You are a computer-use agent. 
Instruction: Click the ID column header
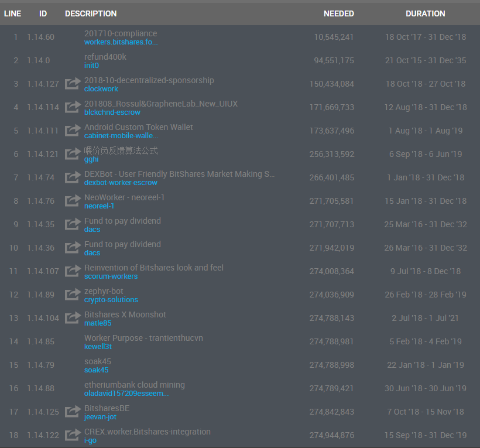coord(43,13)
